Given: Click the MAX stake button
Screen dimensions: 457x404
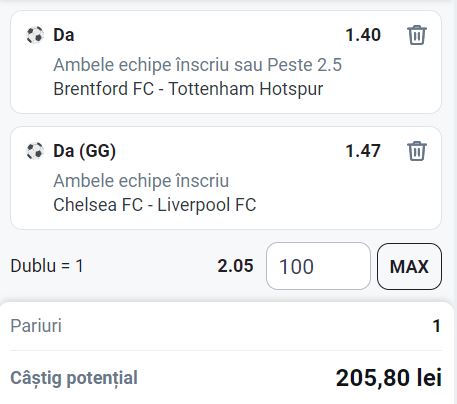Looking at the screenshot, I should (409, 266).
